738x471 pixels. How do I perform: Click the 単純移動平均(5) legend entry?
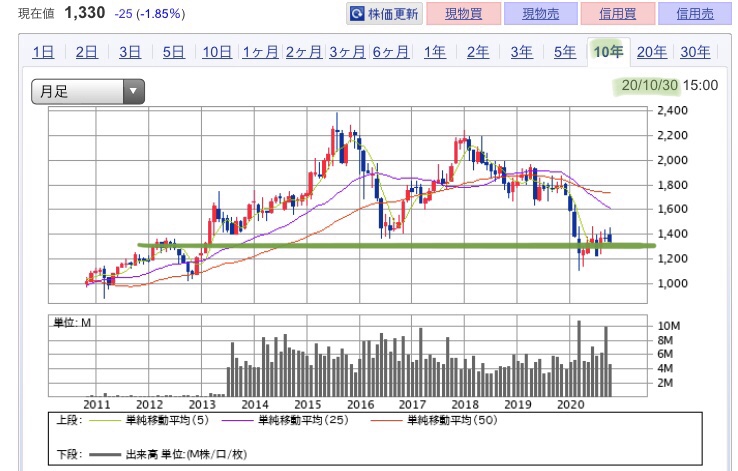[149, 420]
